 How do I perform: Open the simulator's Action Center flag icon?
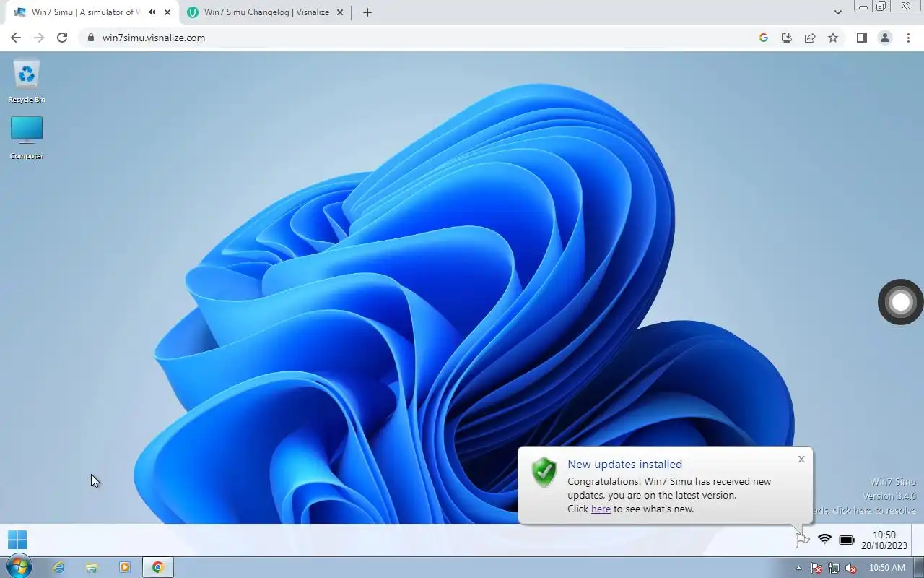(x=802, y=540)
